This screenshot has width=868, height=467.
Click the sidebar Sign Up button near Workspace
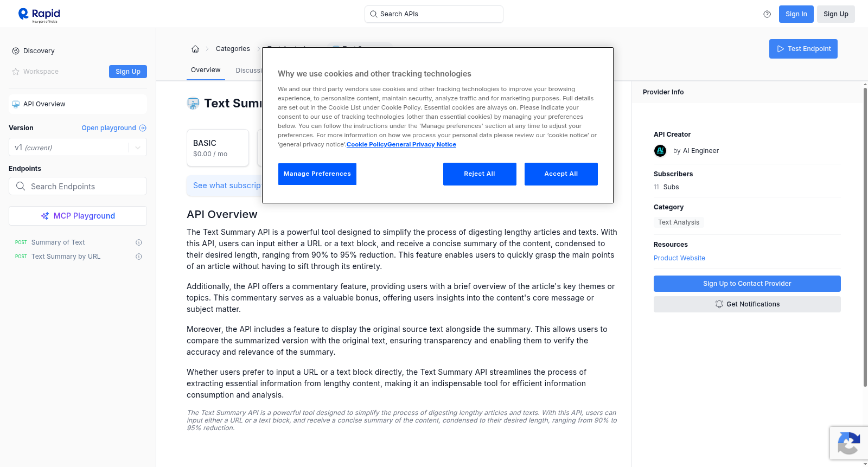point(128,72)
